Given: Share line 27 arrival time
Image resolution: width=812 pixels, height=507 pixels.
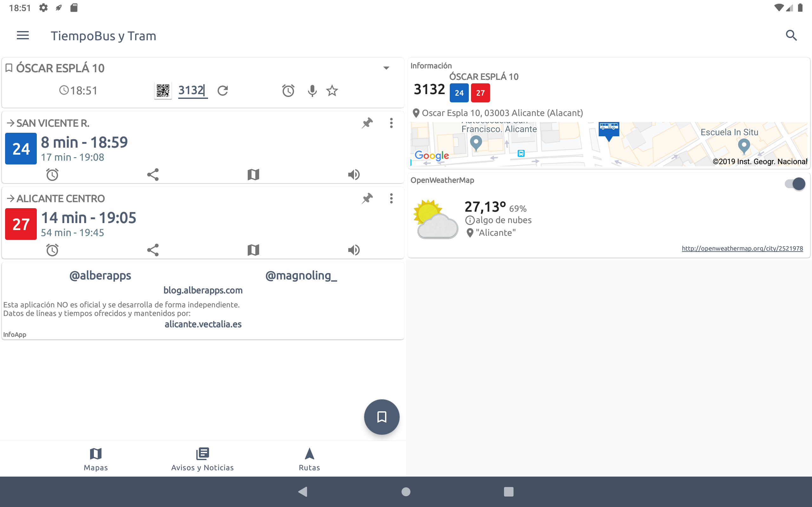Looking at the screenshot, I should point(153,250).
